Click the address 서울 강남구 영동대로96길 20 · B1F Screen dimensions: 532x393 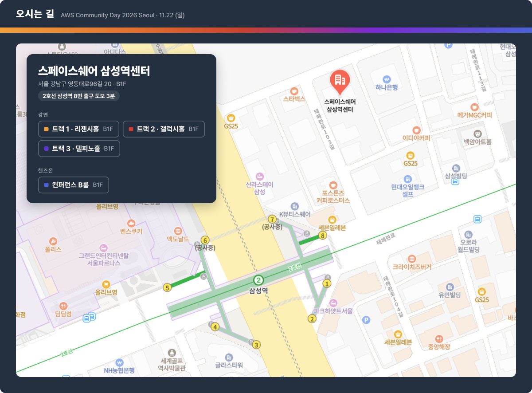pyautogui.click(x=82, y=84)
